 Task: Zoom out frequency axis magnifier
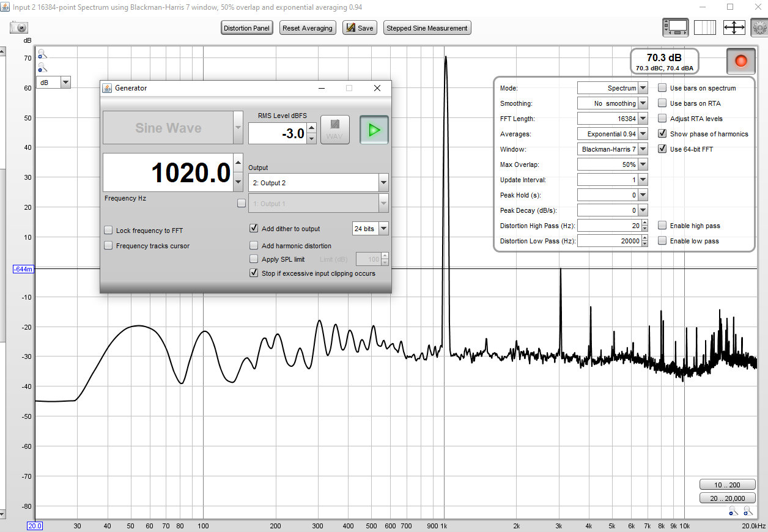point(733,509)
